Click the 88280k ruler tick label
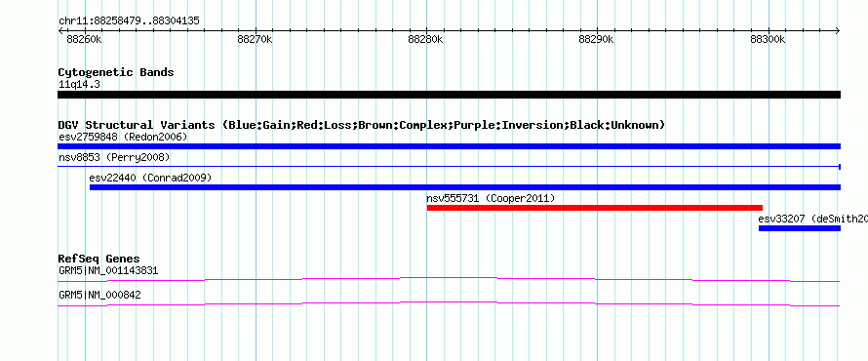 [426, 40]
